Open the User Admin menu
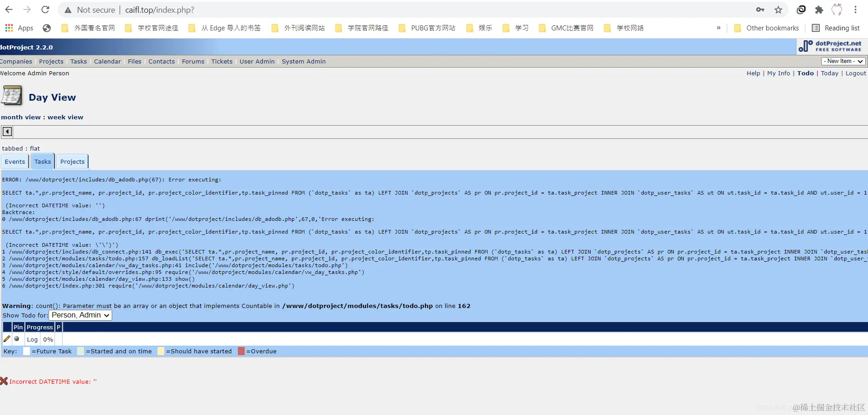 pos(257,62)
